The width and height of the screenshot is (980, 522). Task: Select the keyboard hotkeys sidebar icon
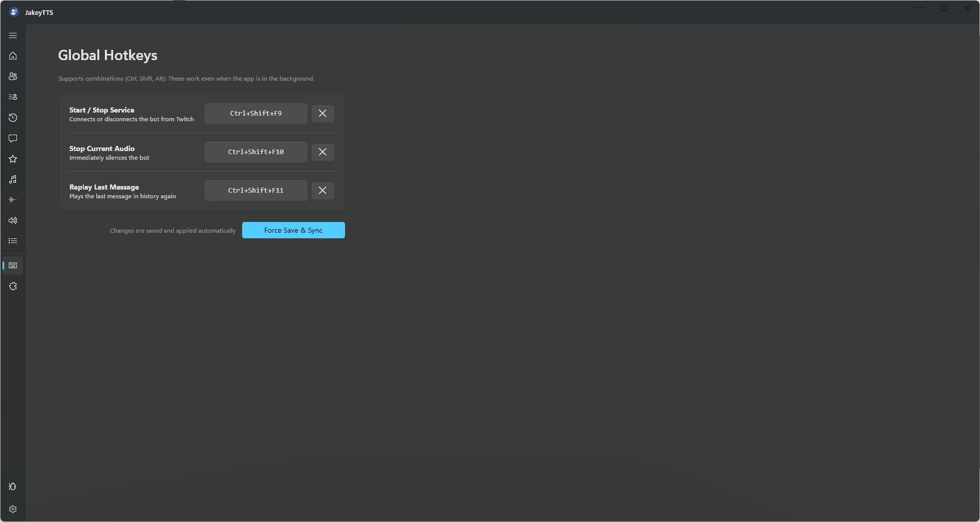(13, 266)
